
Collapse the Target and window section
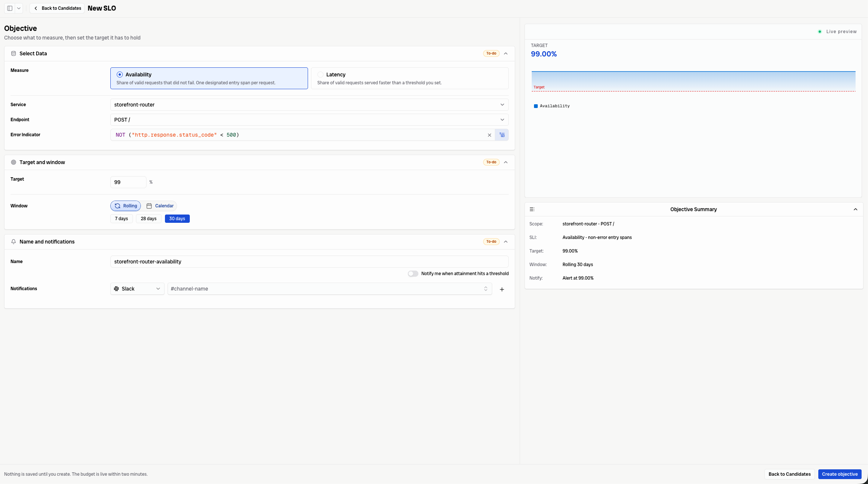(506, 162)
